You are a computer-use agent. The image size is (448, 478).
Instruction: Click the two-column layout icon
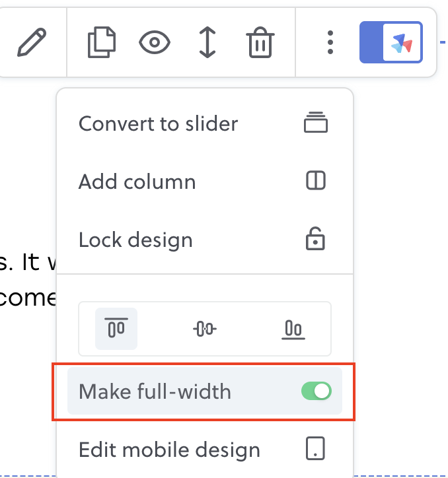click(316, 180)
